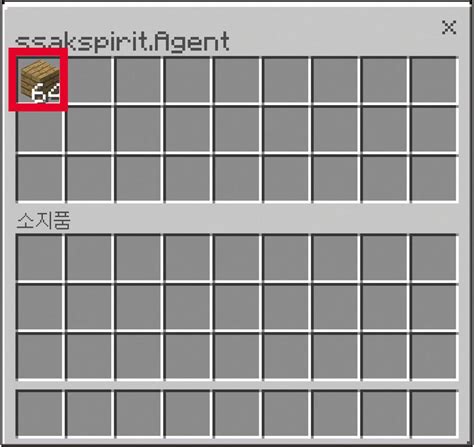Select the second hotbar slot in the bottom row
Screen dimensions: 474x447
pos(89,414)
